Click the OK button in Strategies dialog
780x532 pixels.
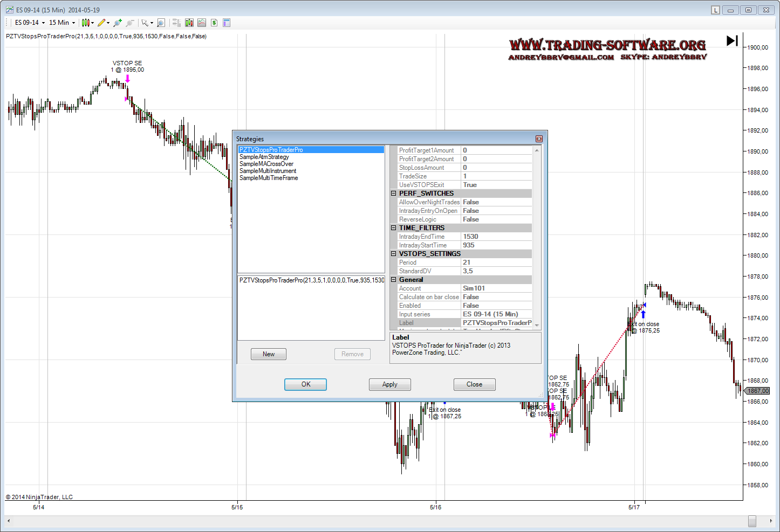coord(305,384)
